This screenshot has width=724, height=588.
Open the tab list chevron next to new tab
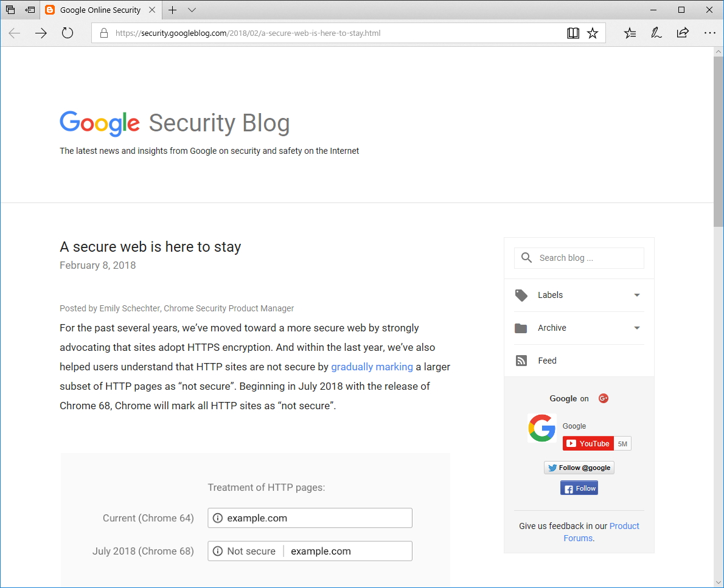(x=192, y=10)
